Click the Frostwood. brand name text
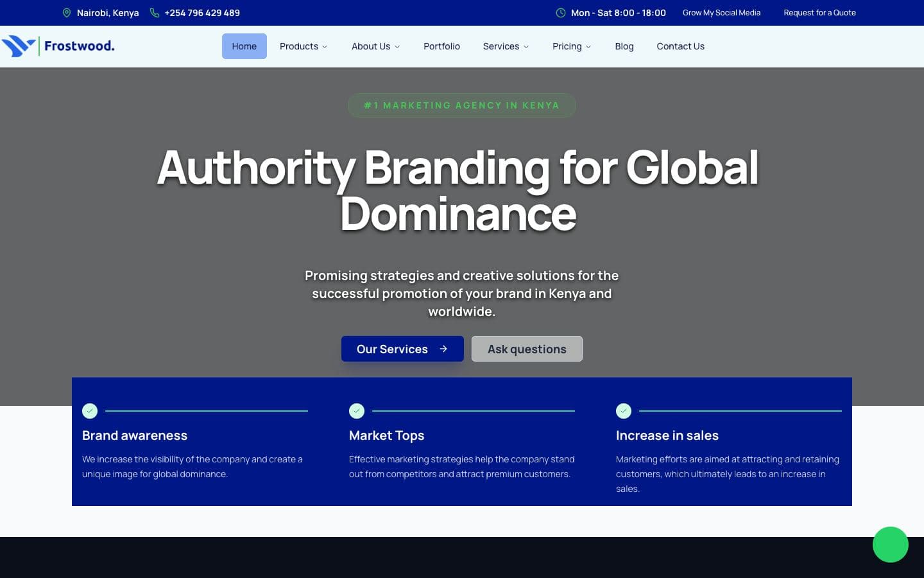This screenshot has width=924, height=578. click(80, 46)
